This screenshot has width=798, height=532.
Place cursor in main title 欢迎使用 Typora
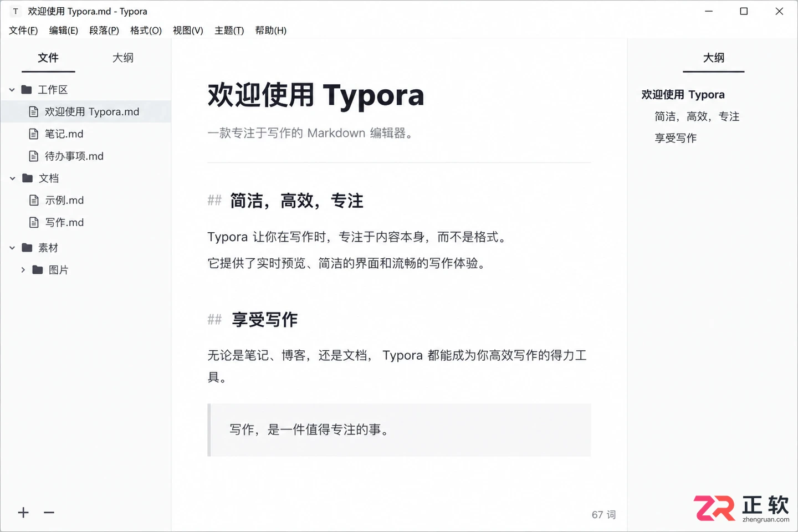(x=316, y=95)
